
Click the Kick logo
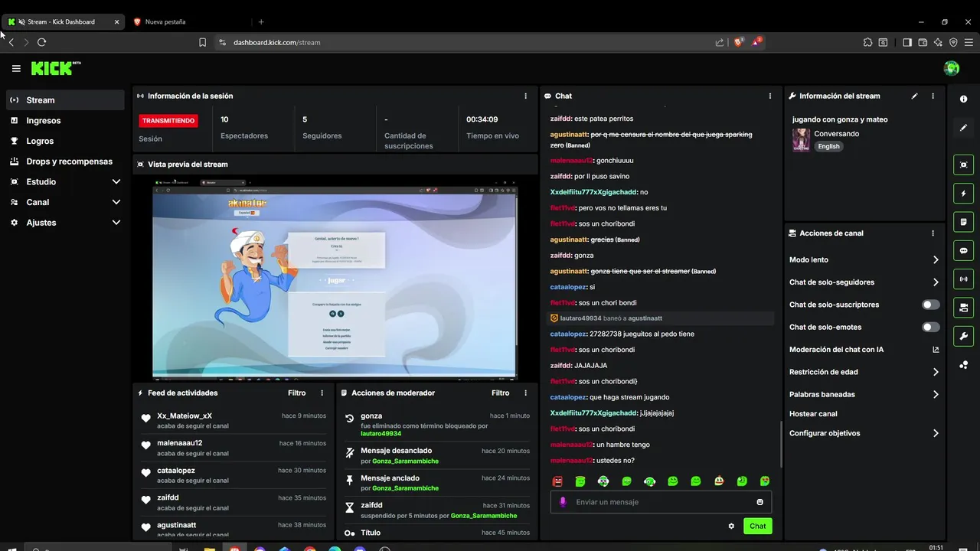pos(56,69)
